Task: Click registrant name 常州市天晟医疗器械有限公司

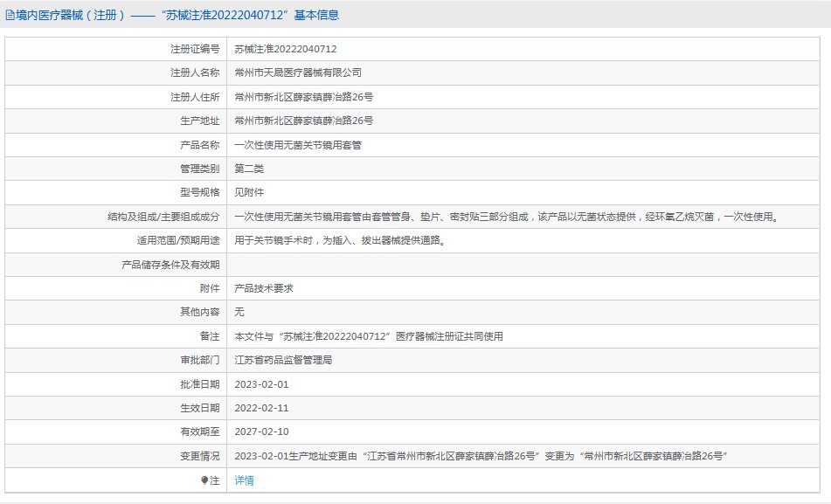Action: pos(298,72)
